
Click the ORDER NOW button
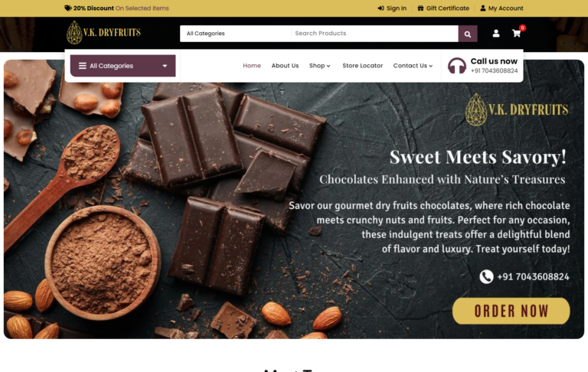point(511,311)
